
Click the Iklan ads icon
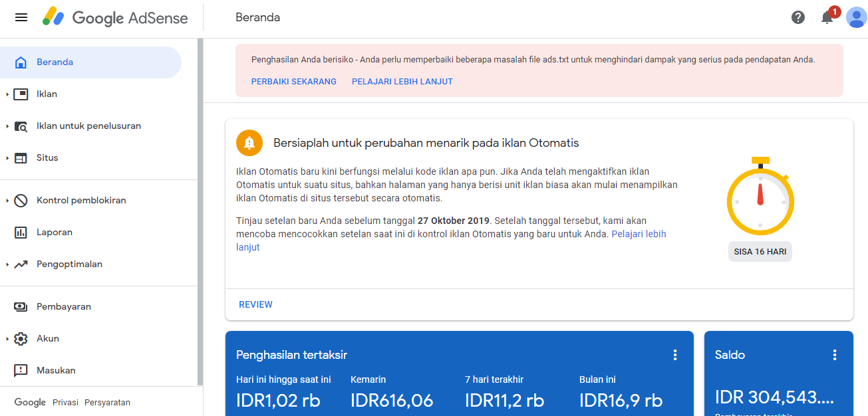pos(21,94)
